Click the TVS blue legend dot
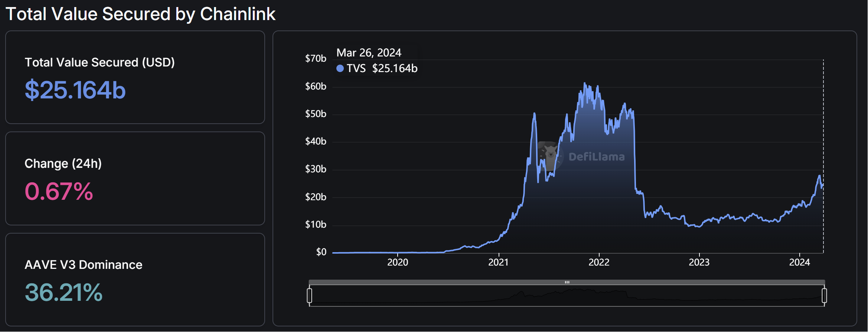 tap(340, 68)
